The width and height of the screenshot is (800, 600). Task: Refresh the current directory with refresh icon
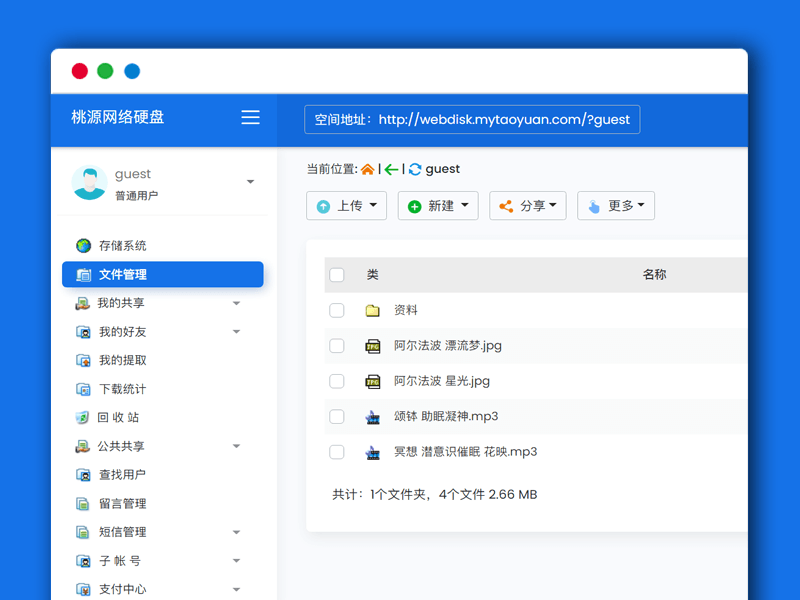pos(413,169)
